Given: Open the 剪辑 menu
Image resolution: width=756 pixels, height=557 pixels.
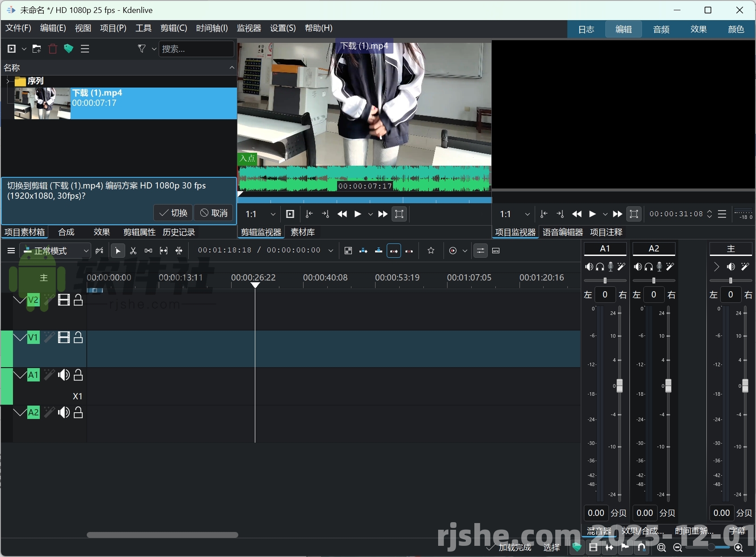Looking at the screenshot, I should [173, 28].
